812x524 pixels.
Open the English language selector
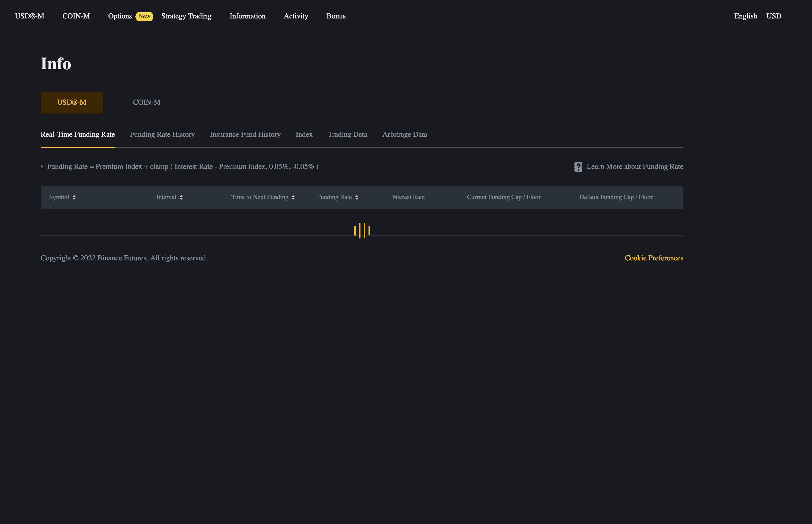(745, 16)
